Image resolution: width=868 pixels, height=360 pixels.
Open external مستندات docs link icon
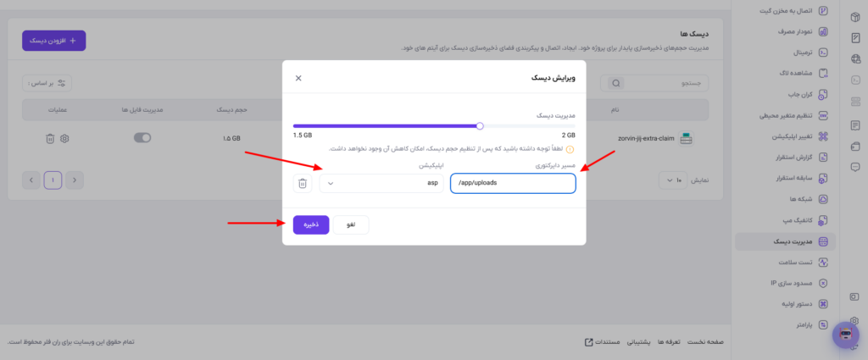tap(589, 341)
